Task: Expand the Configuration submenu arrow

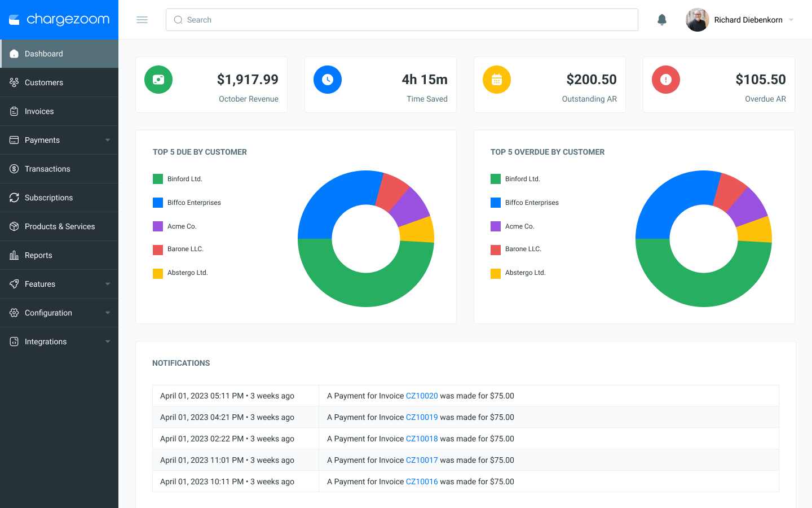Action: coord(108,313)
